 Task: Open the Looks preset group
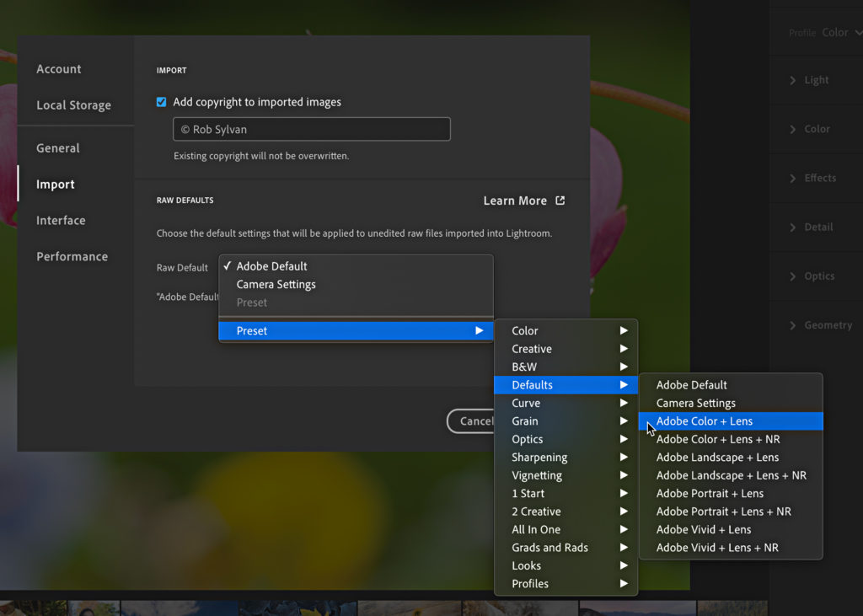pyautogui.click(x=566, y=566)
